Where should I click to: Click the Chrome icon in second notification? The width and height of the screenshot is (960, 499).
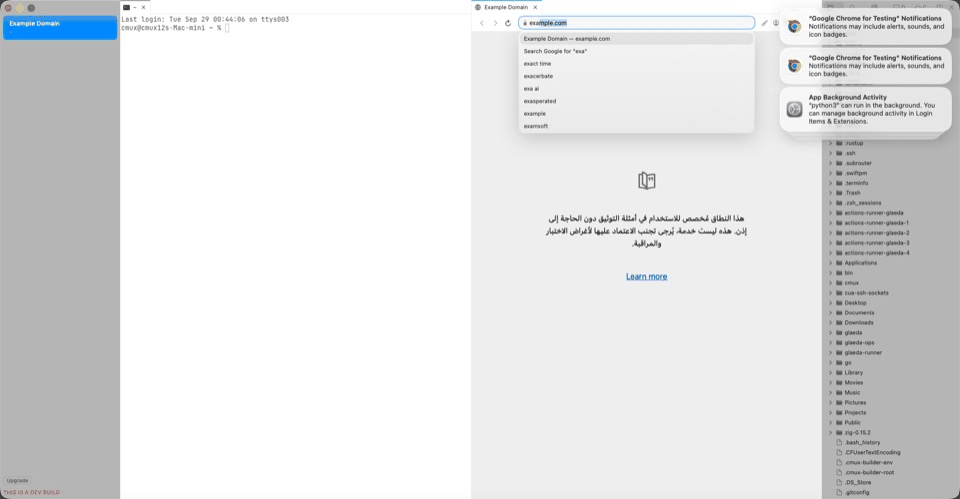[x=794, y=66]
